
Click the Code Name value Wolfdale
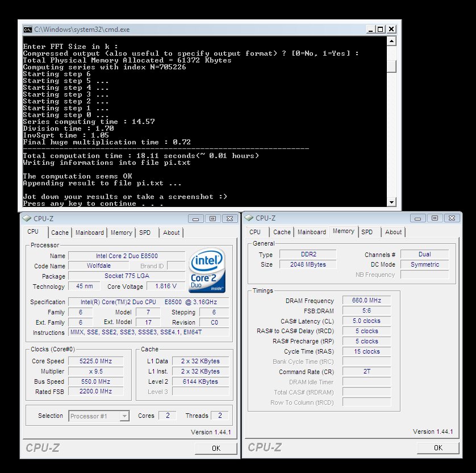99,266
